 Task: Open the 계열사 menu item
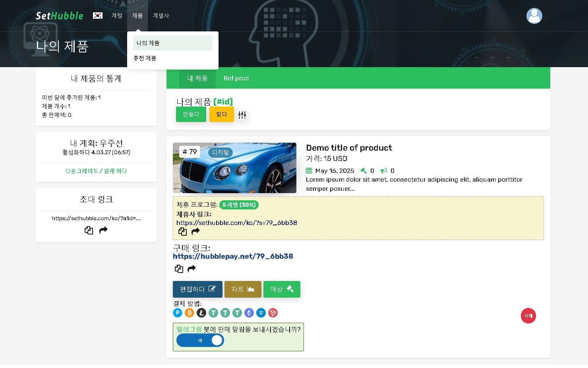(x=161, y=16)
